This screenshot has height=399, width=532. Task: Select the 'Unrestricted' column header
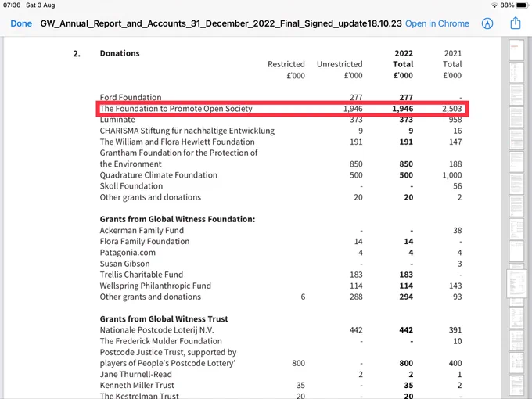[x=340, y=64]
